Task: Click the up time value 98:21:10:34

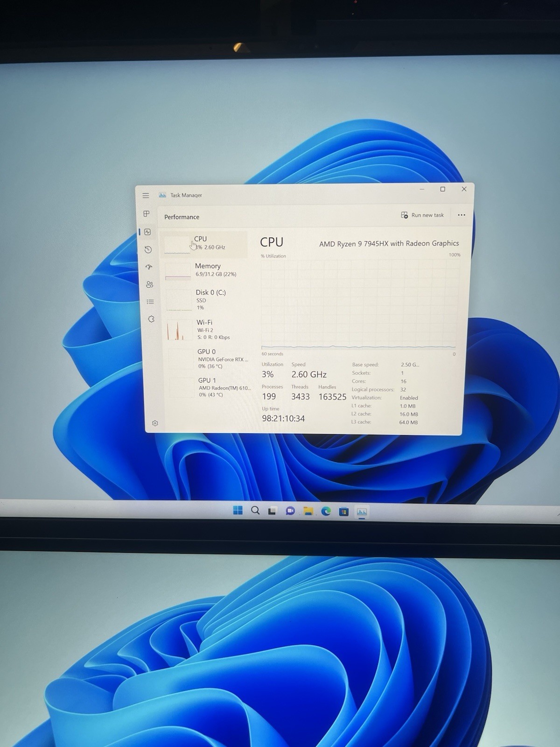Action: point(283,418)
